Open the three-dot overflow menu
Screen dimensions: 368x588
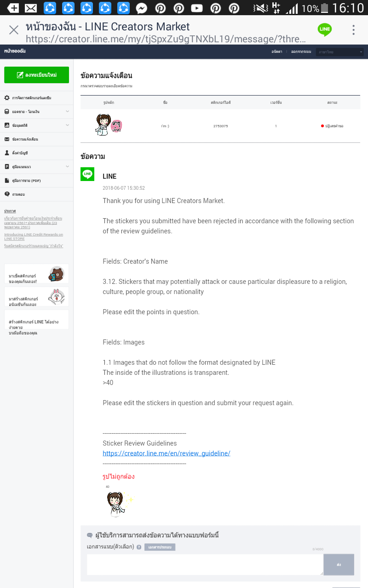353,30
